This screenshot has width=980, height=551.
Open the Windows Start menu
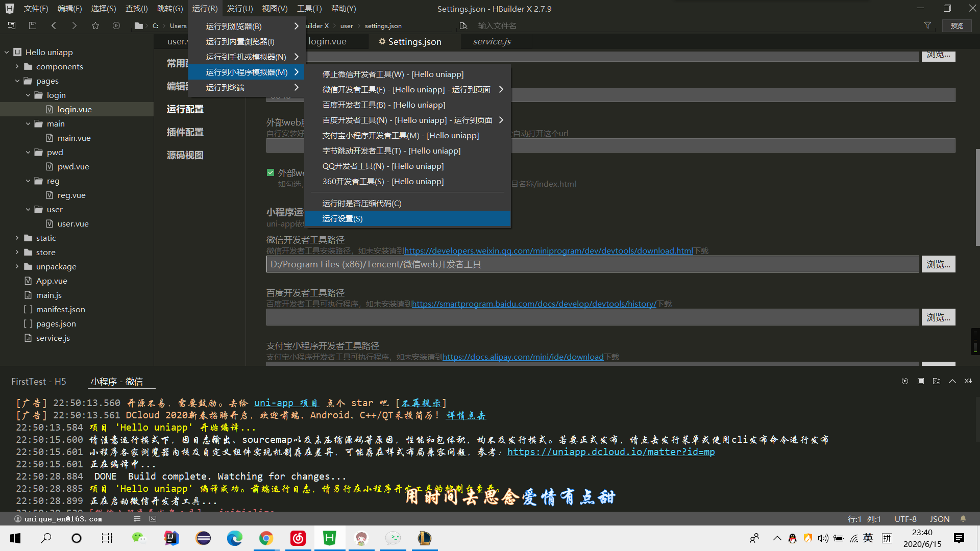click(x=15, y=538)
